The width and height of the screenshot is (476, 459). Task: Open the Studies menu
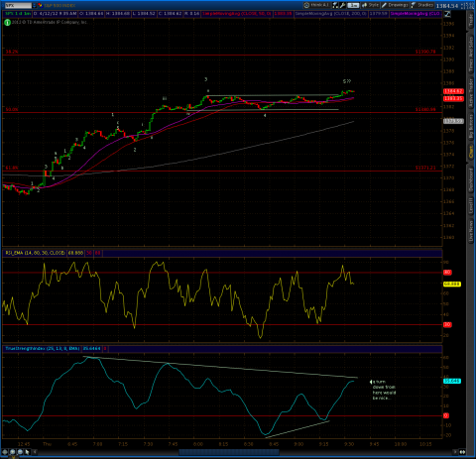pos(422,5)
